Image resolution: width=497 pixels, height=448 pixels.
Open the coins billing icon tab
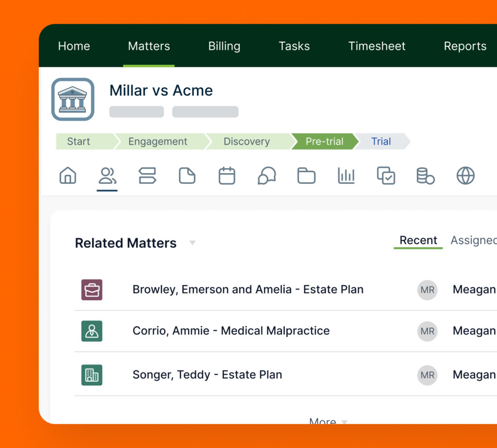pyautogui.click(x=425, y=176)
